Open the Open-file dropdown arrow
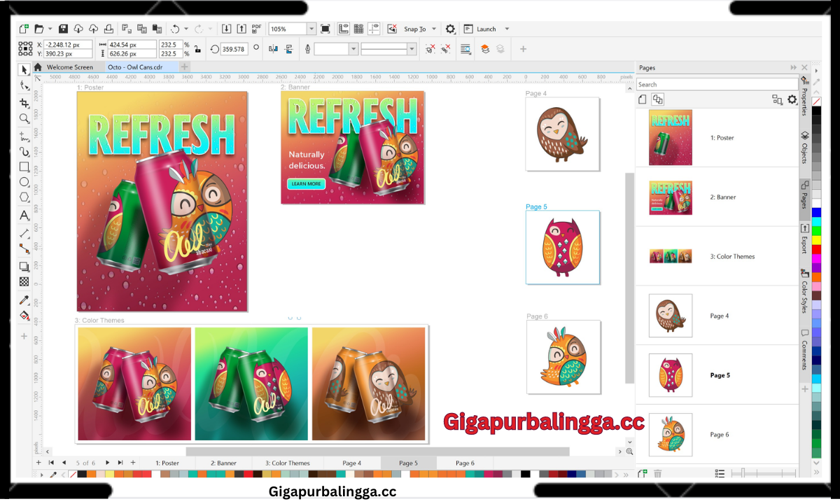The image size is (840, 504). [x=50, y=29]
